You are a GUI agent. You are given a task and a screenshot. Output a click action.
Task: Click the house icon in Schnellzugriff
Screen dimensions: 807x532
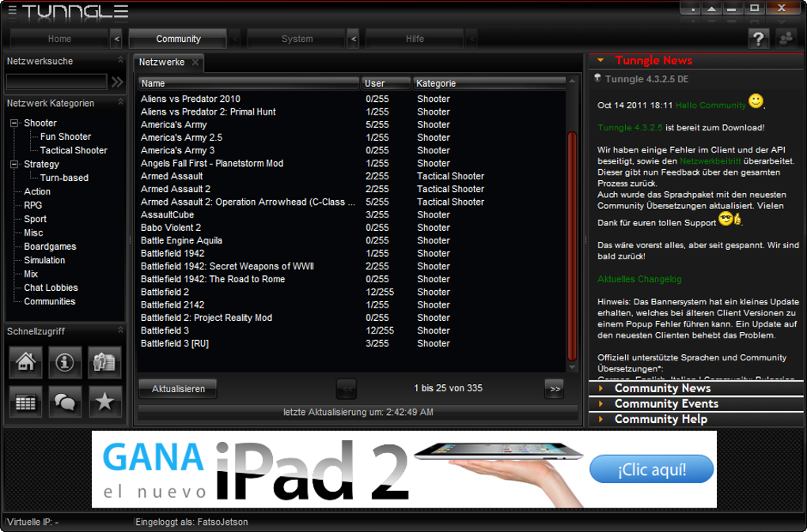(x=26, y=362)
